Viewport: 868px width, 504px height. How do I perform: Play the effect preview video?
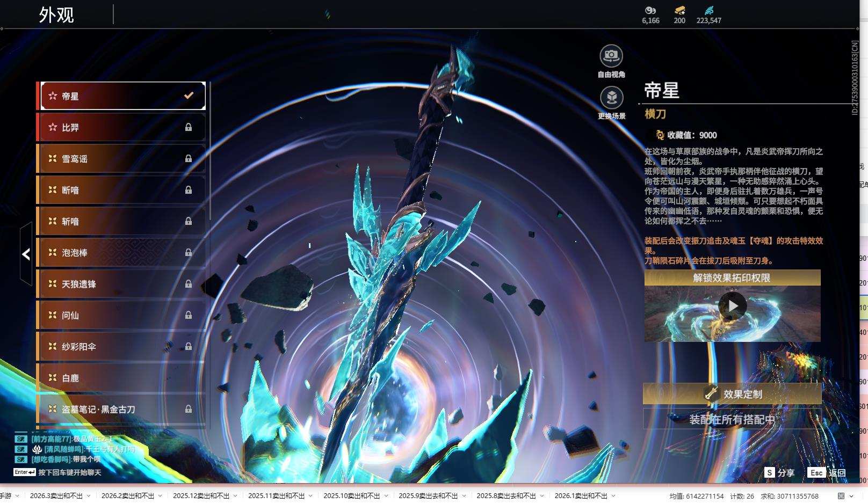733,306
